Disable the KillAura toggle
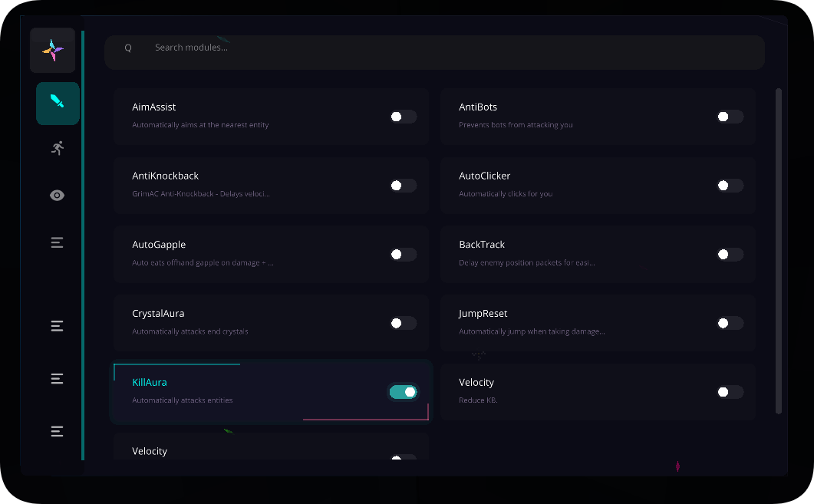Image resolution: width=814 pixels, height=504 pixels. pos(404,392)
